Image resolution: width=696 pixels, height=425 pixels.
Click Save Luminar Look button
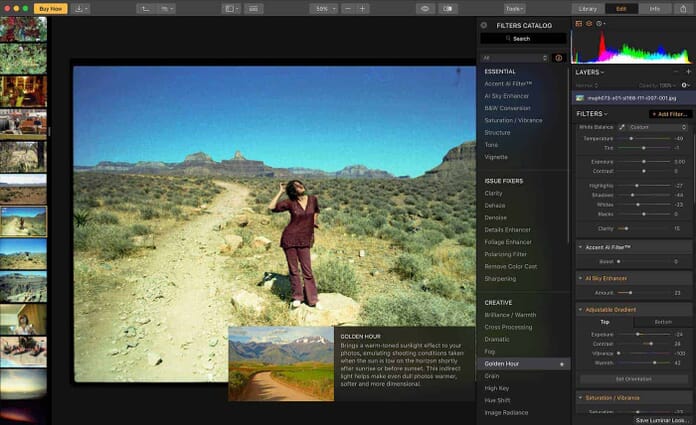(x=662, y=420)
